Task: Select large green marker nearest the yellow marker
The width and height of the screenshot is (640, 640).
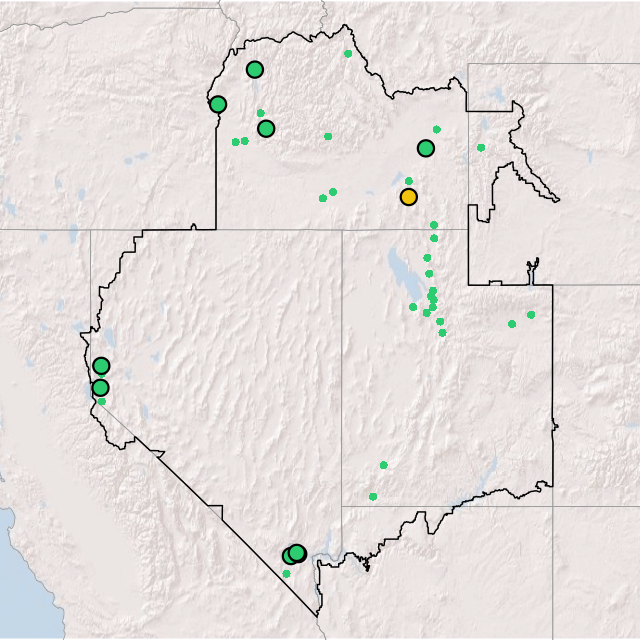Action: tap(426, 148)
